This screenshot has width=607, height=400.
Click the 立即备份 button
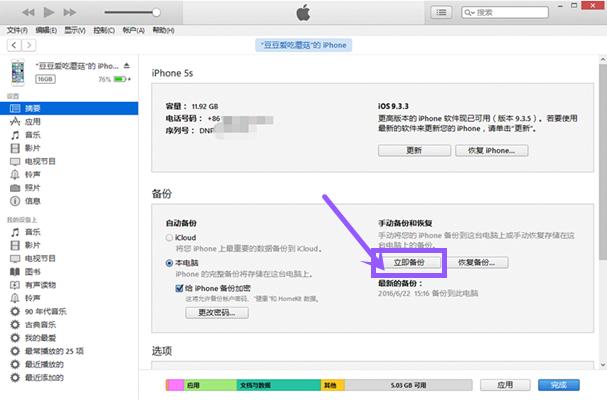click(x=409, y=262)
